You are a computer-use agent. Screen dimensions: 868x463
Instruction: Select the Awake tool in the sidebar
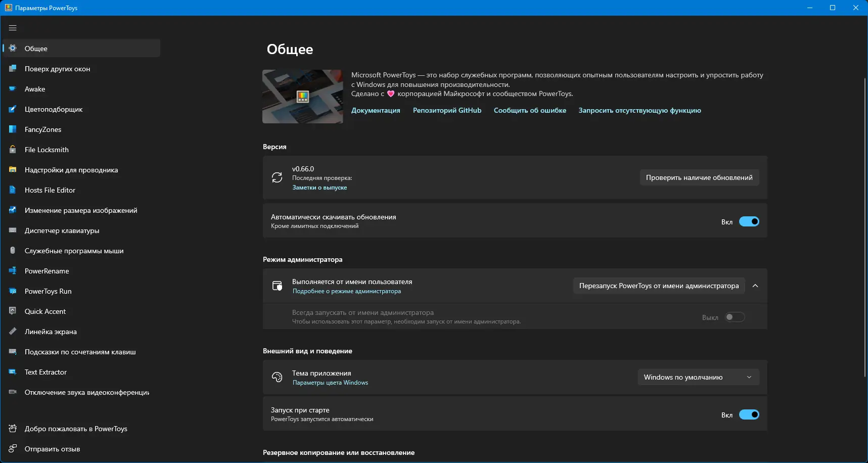tap(35, 89)
